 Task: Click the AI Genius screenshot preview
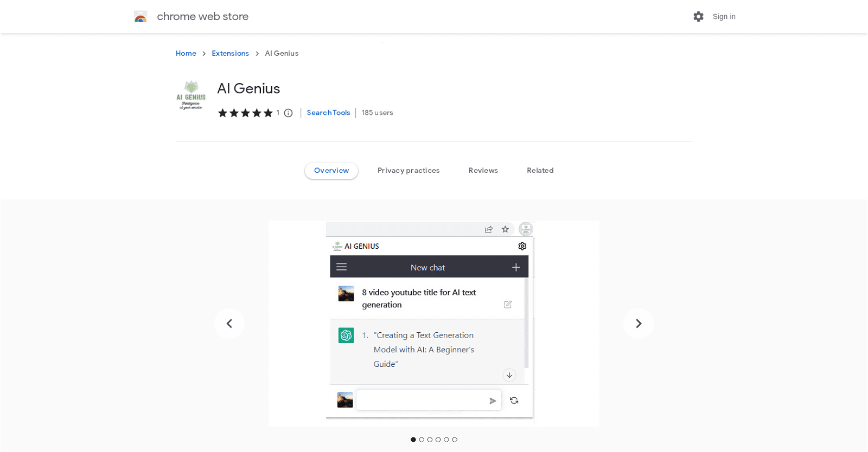click(x=434, y=323)
